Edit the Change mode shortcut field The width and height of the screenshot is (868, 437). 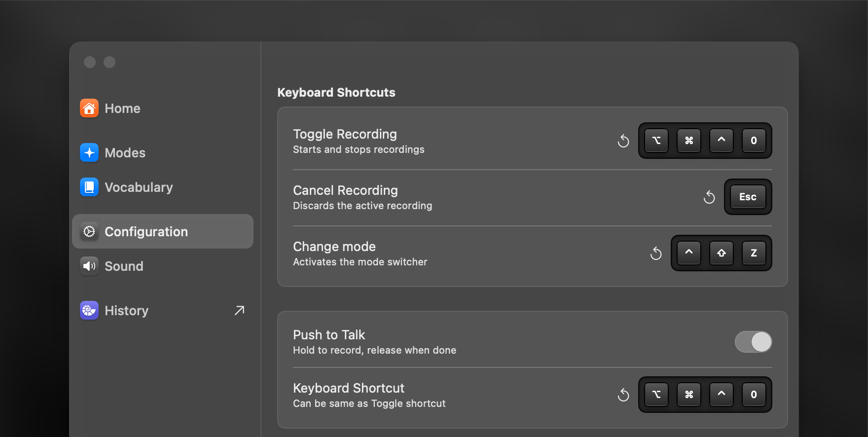[721, 253]
